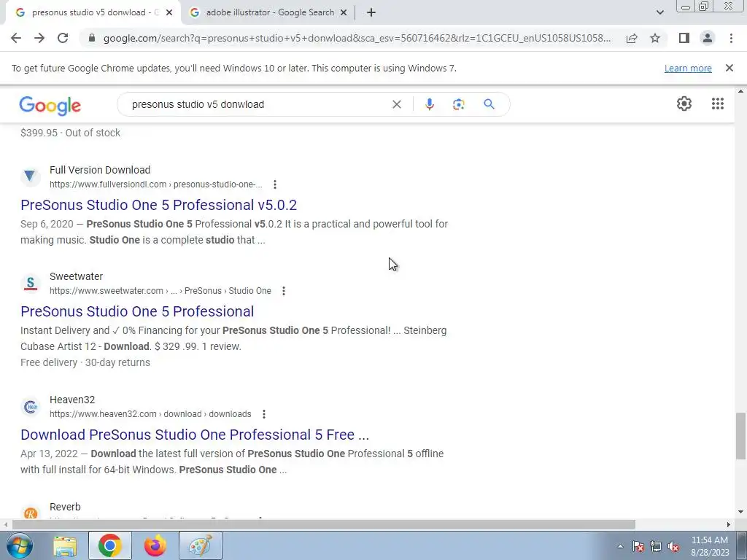Click volume muted icon in tray
Image resolution: width=747 pixels, height=560 pixels.
673,547
